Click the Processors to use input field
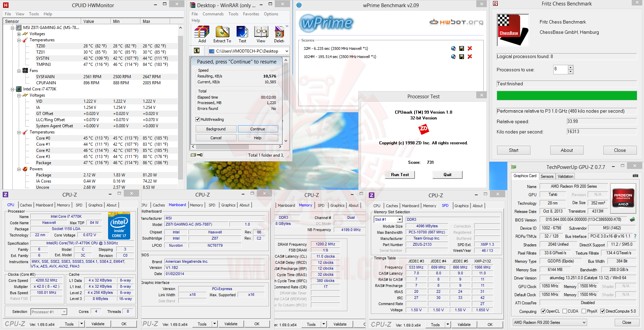 click(x=561, y=70)
